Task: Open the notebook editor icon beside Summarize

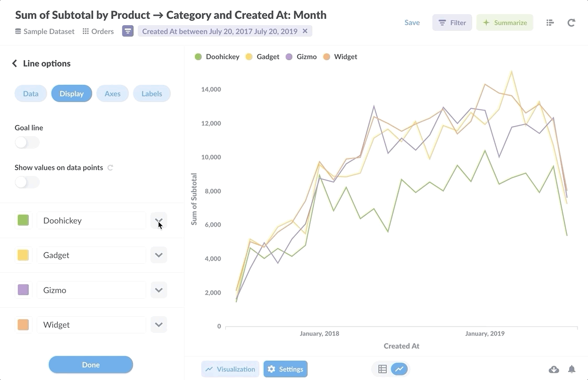Action: (550, 23)
